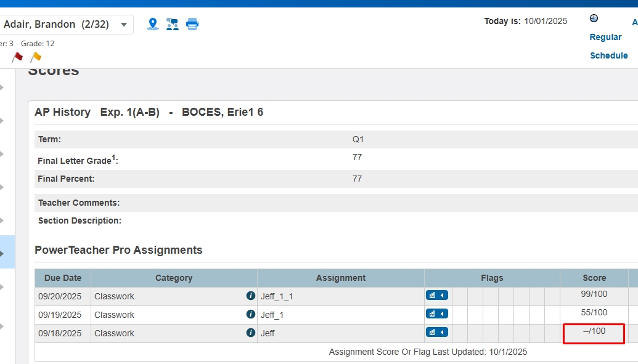The width and height of the screenshot is (638, 364).
Task: Open the Regular Schedule link
Action: pyautogui.click(x=608, y=46)
